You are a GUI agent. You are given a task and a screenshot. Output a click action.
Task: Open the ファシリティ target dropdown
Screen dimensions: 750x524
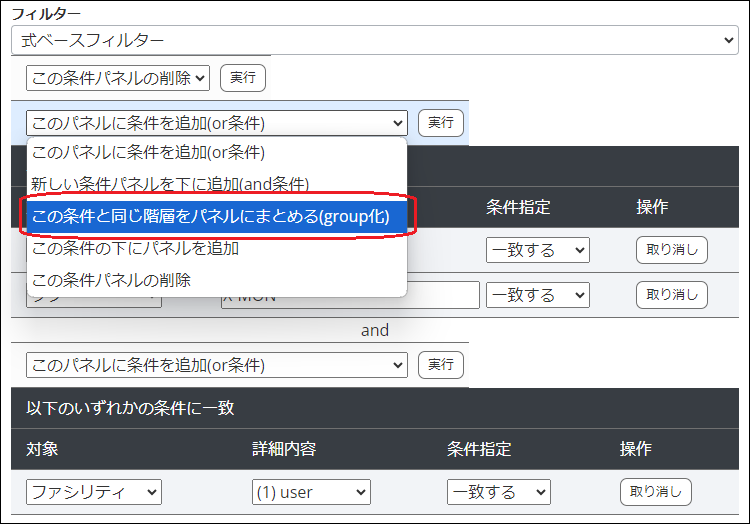coord(94,492)
